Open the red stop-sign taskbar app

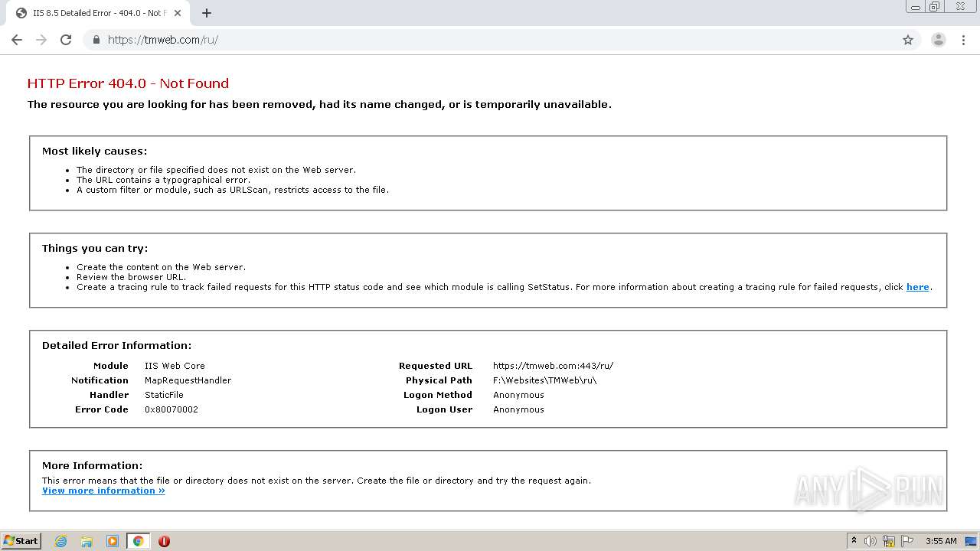point(164,541)
